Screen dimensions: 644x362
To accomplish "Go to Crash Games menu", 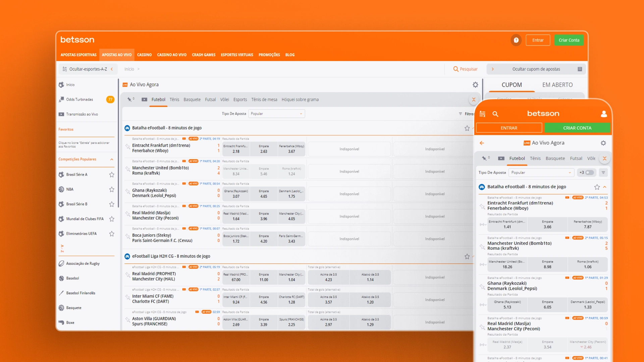I will point(204,55).
